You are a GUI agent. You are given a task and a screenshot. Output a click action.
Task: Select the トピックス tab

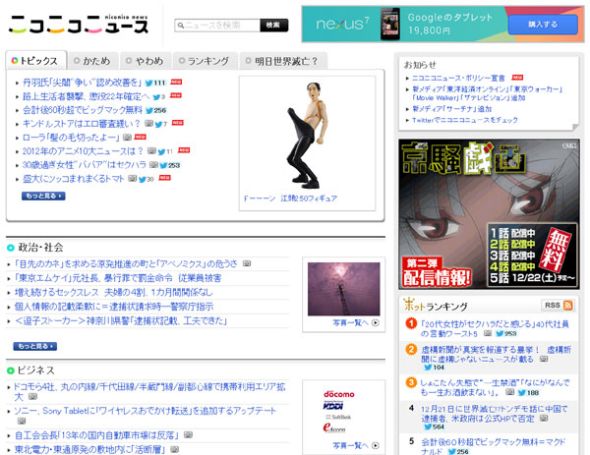pos(36,61)
